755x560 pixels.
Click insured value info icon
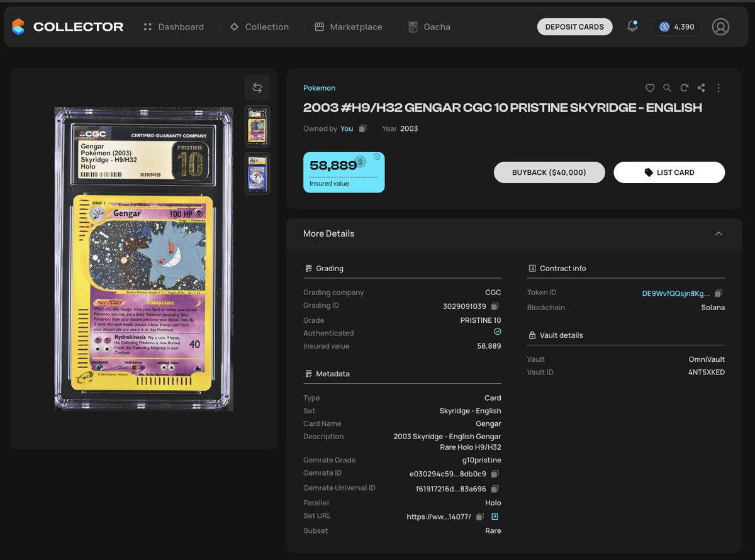pyautogui.click(x=377, y=157)
